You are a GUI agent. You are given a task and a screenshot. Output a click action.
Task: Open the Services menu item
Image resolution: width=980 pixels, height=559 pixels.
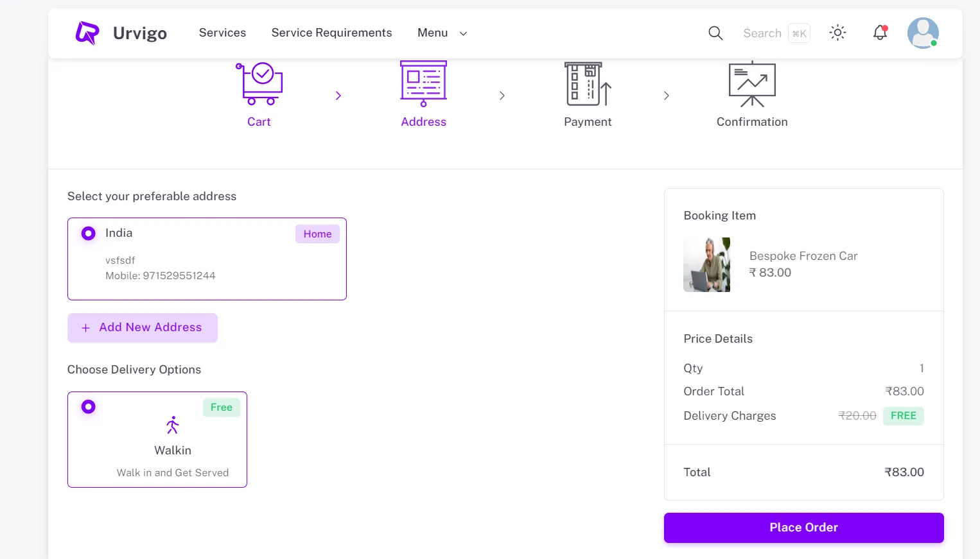222,33
